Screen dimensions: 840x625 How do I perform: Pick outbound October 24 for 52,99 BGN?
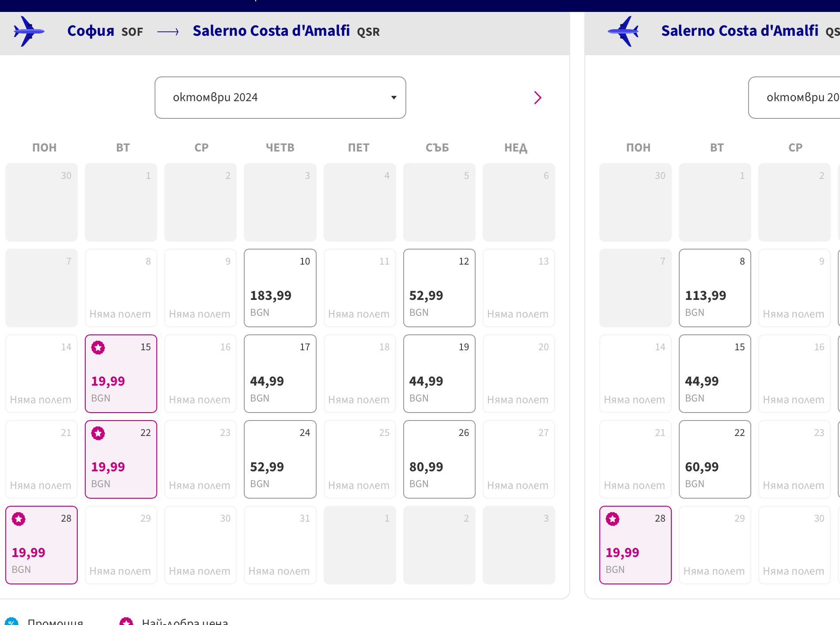tap(280, 459)
